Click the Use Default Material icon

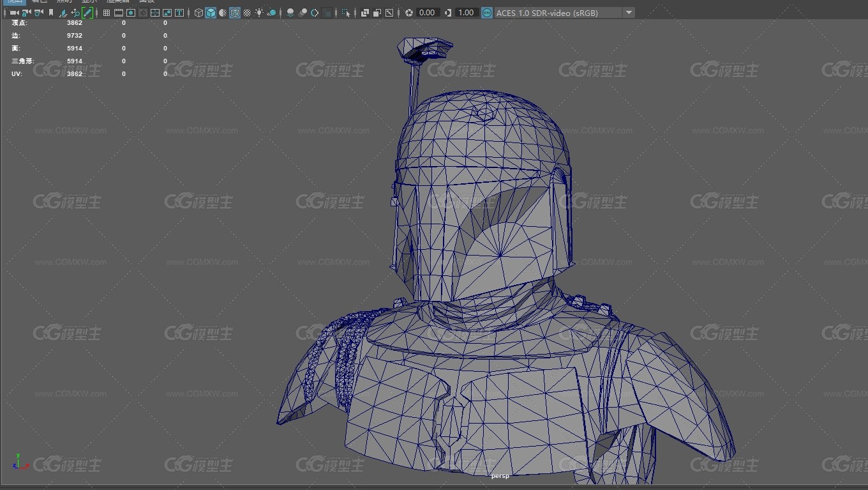(x=223, y=13)
